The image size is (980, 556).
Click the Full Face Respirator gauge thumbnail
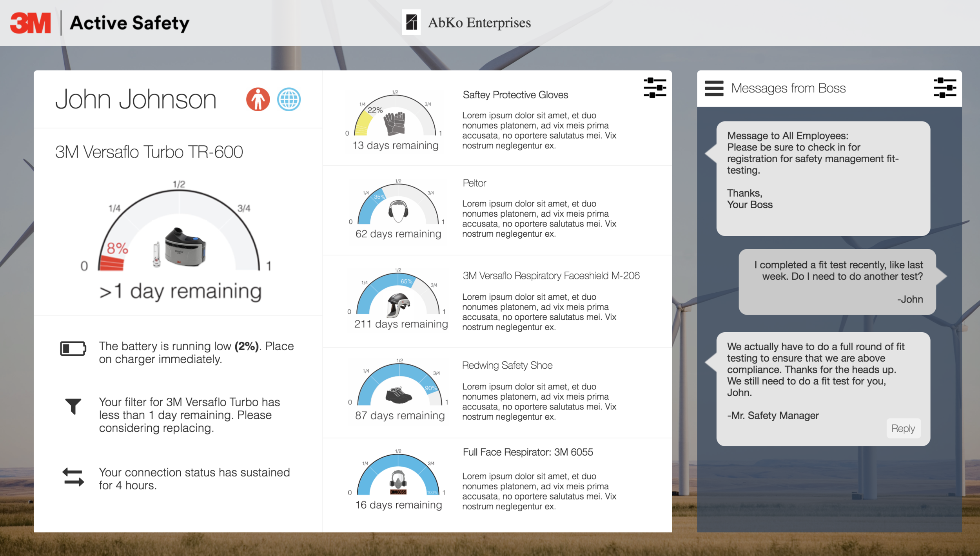pyautogui.click(x=398, y=476)
